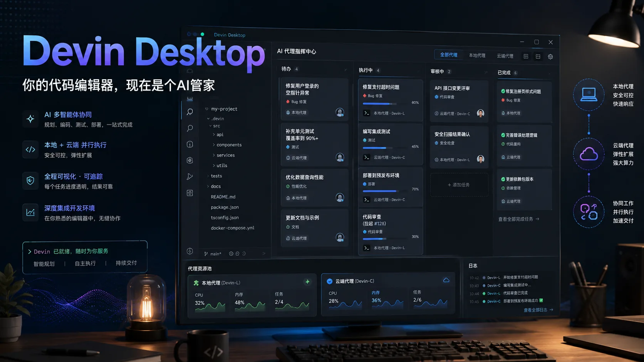Open the extensions hexagon icon in the sidebar

tap(190, 160)
